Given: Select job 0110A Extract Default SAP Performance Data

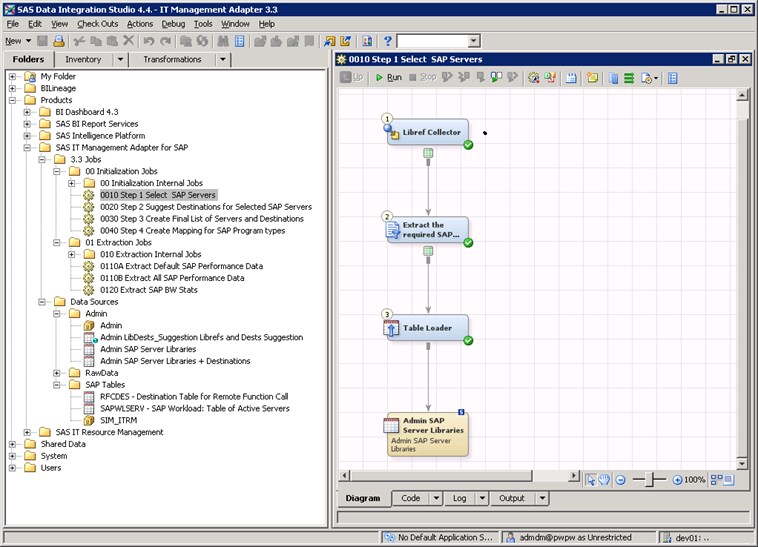Looking at the screenshot, I should coord(182,266).
